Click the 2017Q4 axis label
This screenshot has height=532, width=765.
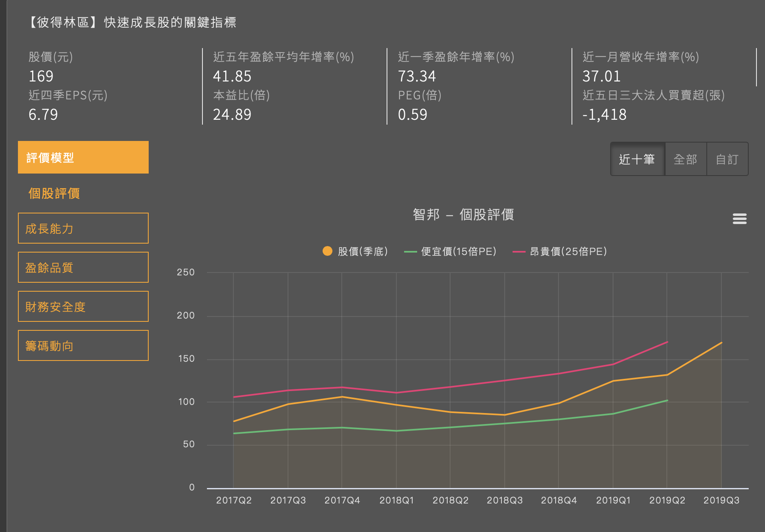click(342, 500)
